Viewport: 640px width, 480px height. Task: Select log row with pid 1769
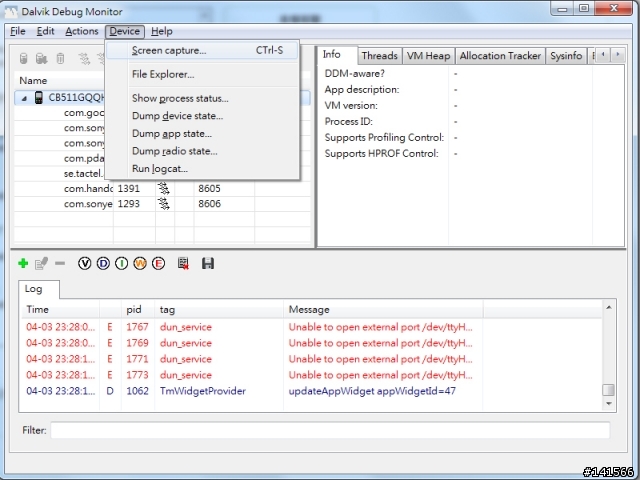(312, 343)
